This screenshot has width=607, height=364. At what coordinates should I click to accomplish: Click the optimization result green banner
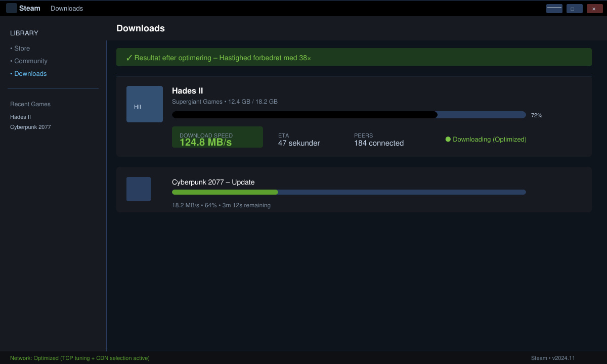pos(354,57)
